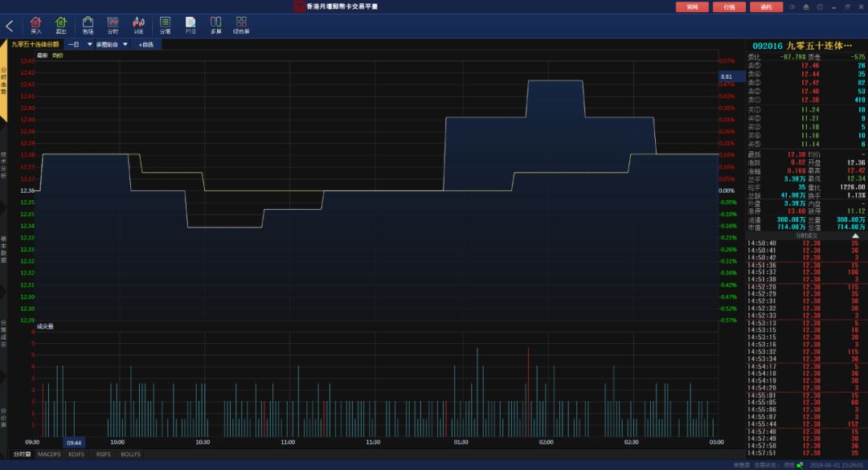The width and height of the screenshot is (868, 470).
Task: Click the eject-style icon in title bar
Action: 806,6
